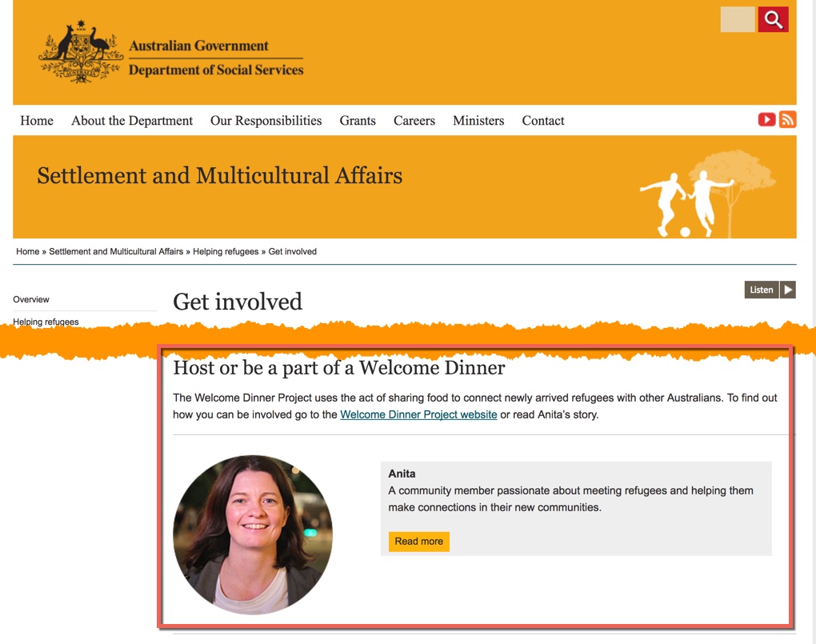Click the Get involved page heading
This screenshot has width=816, height=644.
pyautogui.click(x=238, y=302)
